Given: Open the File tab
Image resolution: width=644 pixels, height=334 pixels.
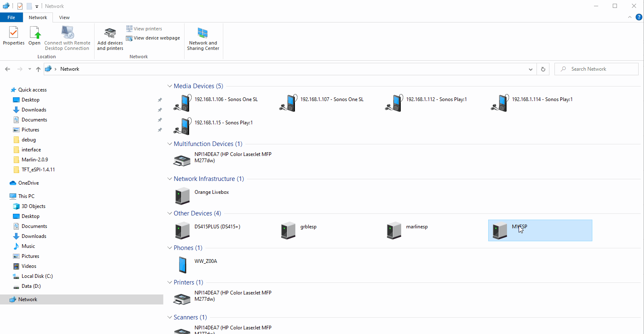Looking at the screenshot, I should [11, 17].
